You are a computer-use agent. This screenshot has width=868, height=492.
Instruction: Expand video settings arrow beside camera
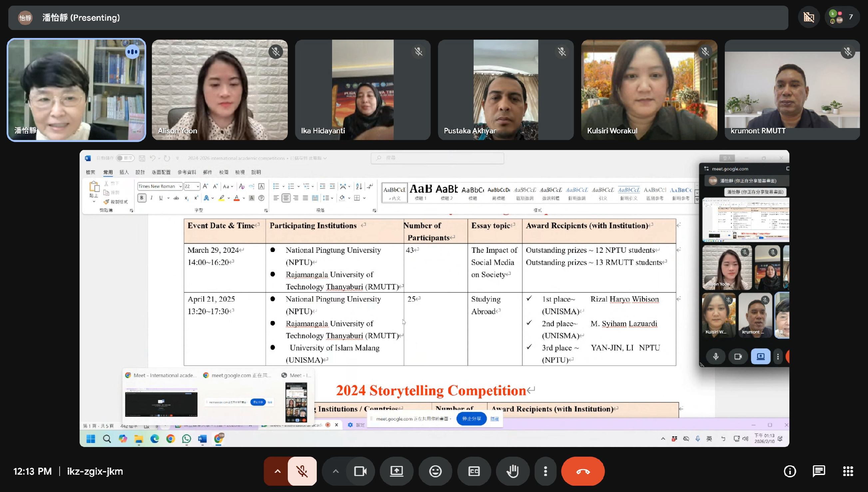[335, 471]
